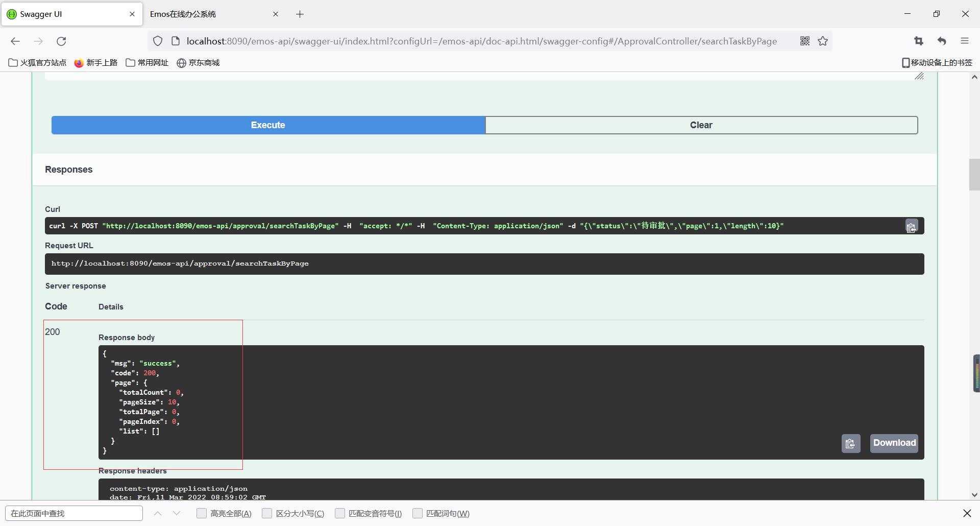The image size is (980, 526).
Task: Click the page scrollbar up arrow
Action: pyautogui.click(x=974, y=77)
